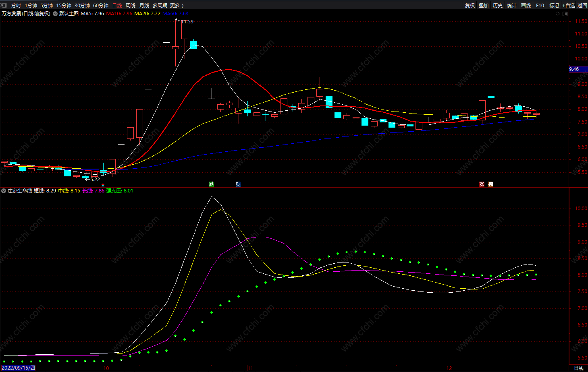Click the blue 财 event marker
Image resolution: width=588 pixels, height=372 pixels.
click(x=238, y=184)
